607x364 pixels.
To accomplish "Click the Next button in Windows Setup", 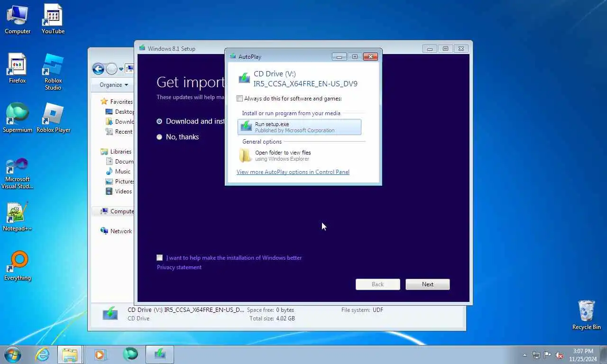I will (x=428, y=284).
